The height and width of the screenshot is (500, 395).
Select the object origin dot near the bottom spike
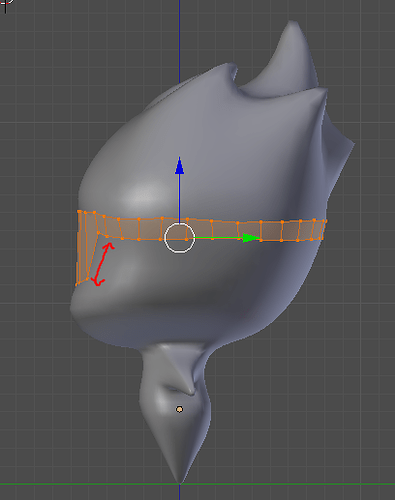point(179,409)
